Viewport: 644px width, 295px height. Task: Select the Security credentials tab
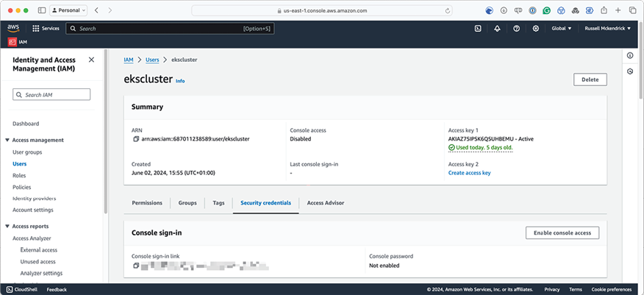265,203
